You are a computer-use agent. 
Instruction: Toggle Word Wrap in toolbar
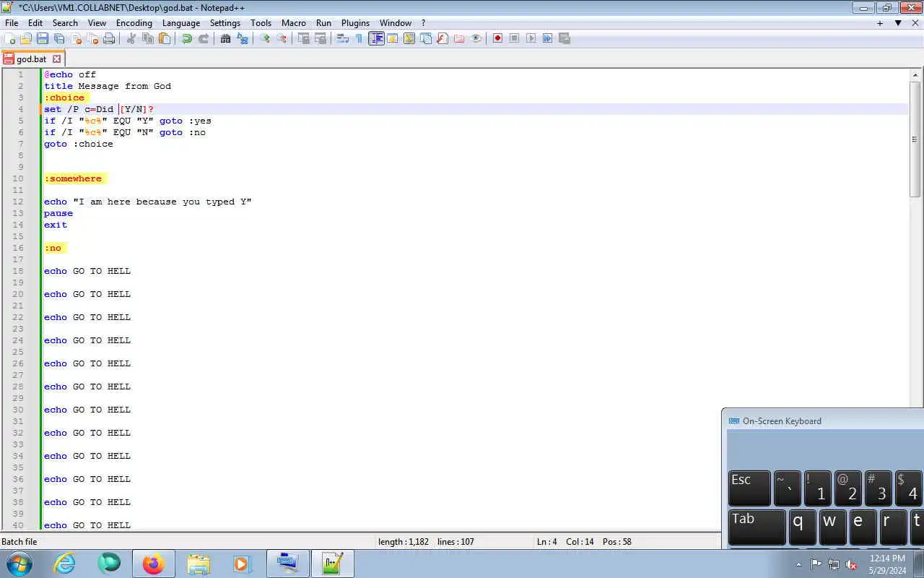click(x=343, y=38)
